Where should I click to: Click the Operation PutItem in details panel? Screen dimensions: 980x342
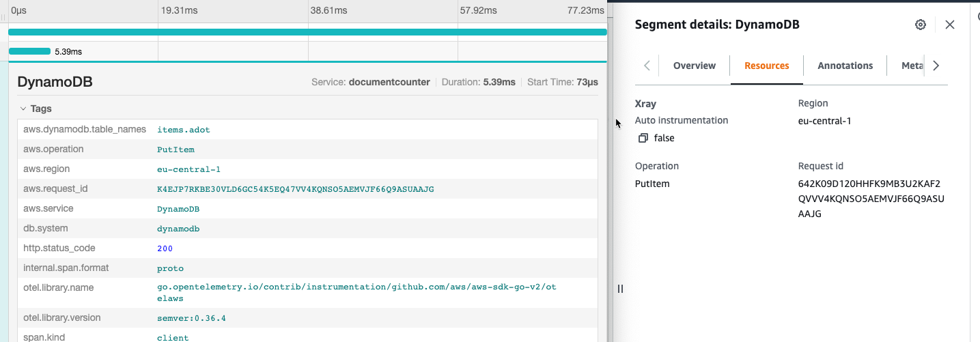(x=652, y=184)
